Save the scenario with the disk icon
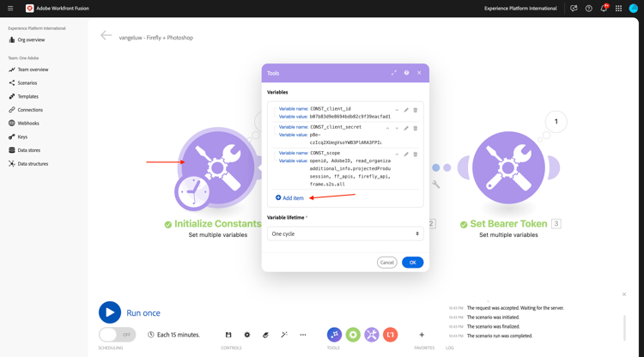This screenshot has width=644, height=357. coord(228,335)
